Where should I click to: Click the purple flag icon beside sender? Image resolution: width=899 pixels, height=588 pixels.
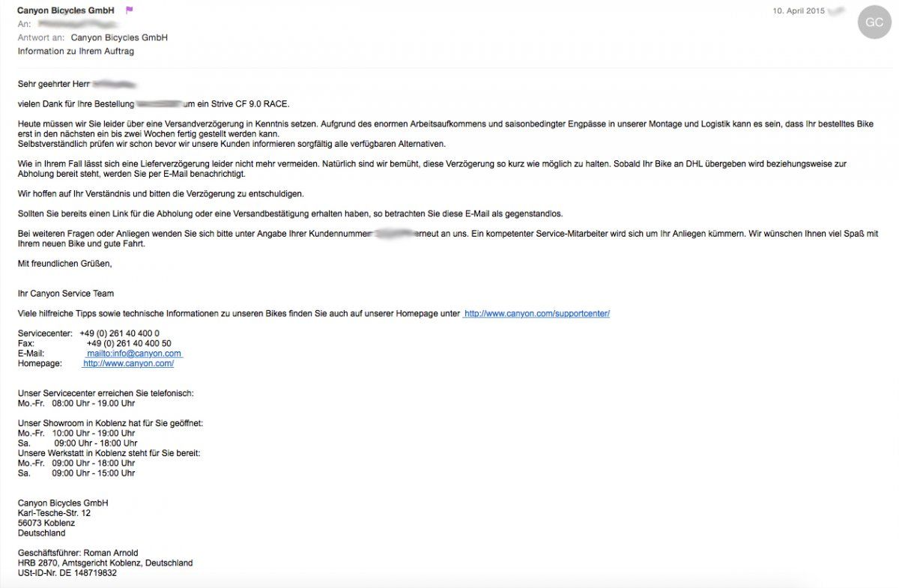tap(129, 10)
